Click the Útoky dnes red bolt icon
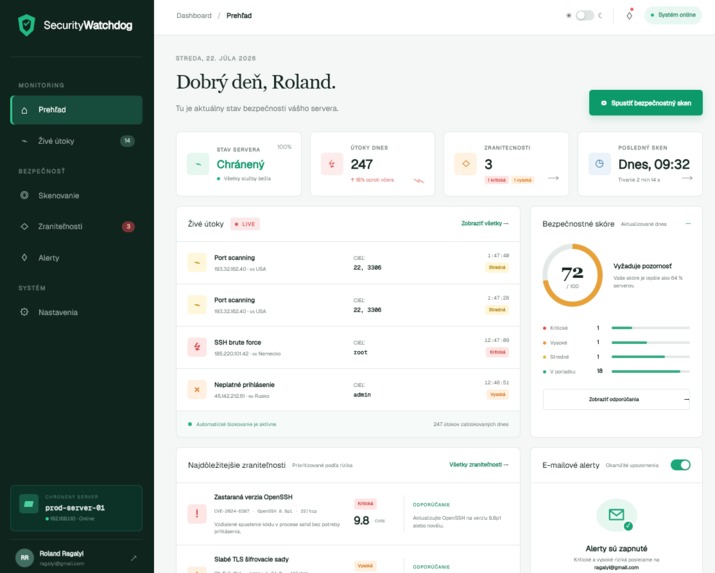The width and height of the screenshot is (715, 573). [332, 164]
